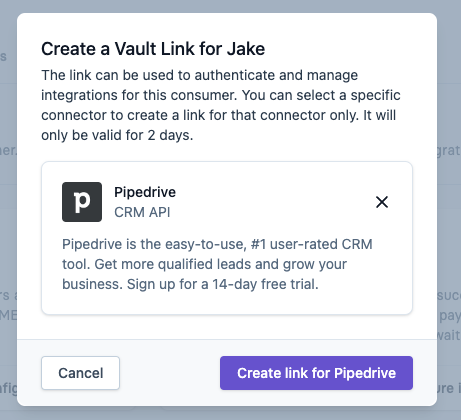Click the partially hidden 'ure i' text at bottom right
The height and width of the screenshot is (420, 461).
click(x=449, y=388)
